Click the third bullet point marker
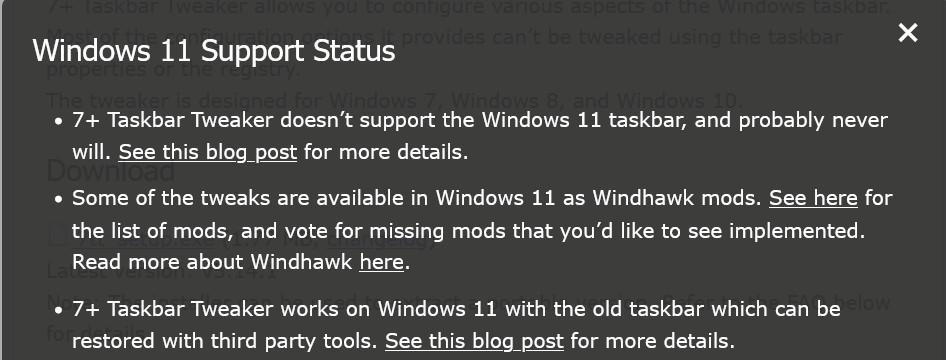This screenshot has width=946, height=360. point(59,311)
